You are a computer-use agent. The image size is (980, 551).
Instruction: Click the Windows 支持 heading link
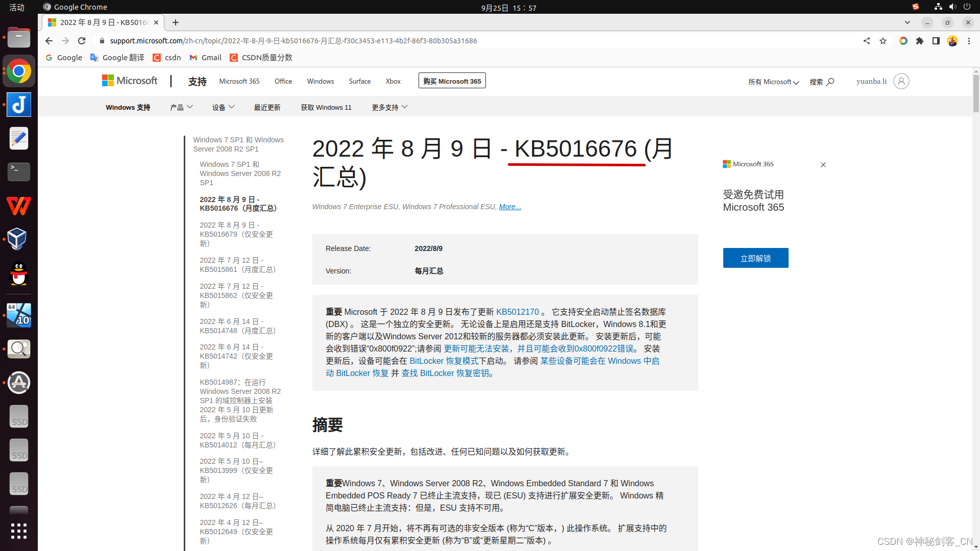128,107
